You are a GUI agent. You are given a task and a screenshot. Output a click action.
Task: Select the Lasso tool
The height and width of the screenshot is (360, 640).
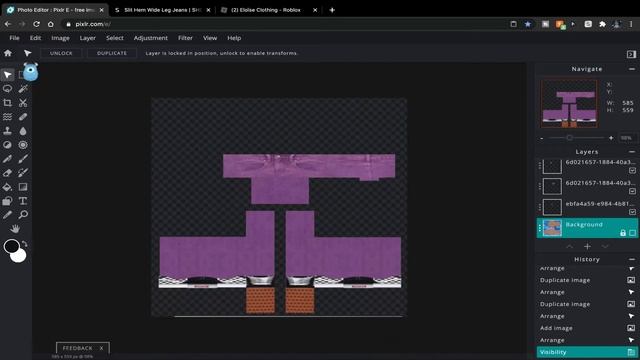click(7, 89)
